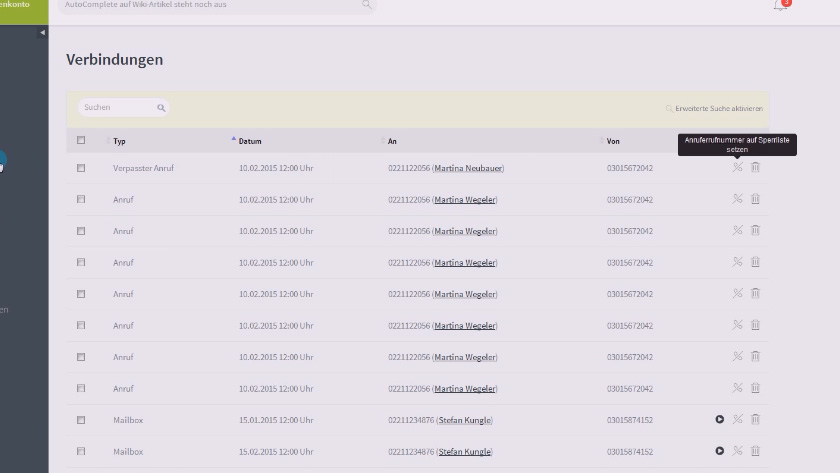Click the date 15.02.2015 12:00 Uhr
The width and height of the screenshot is (840, 473).
click(276, 452)
